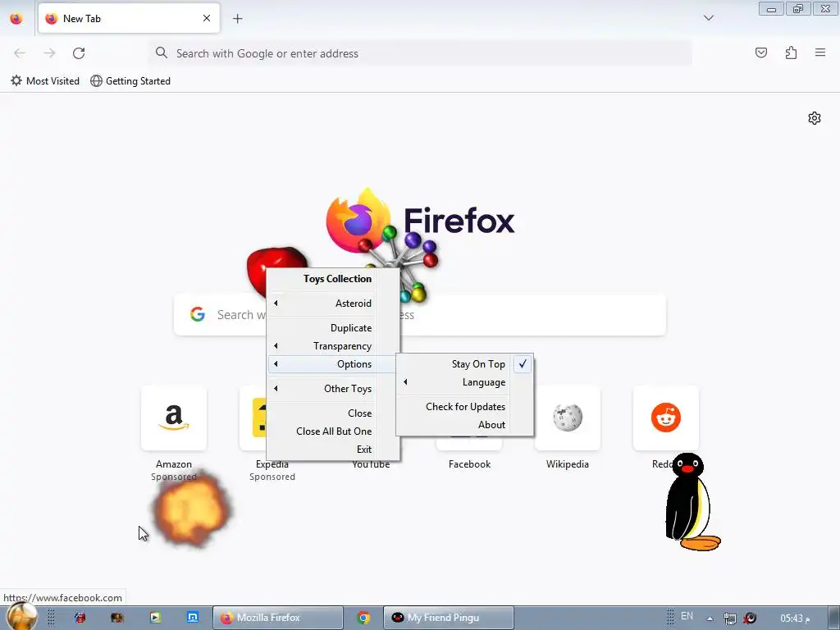Open the media player quick launch icon

point(155,617)
